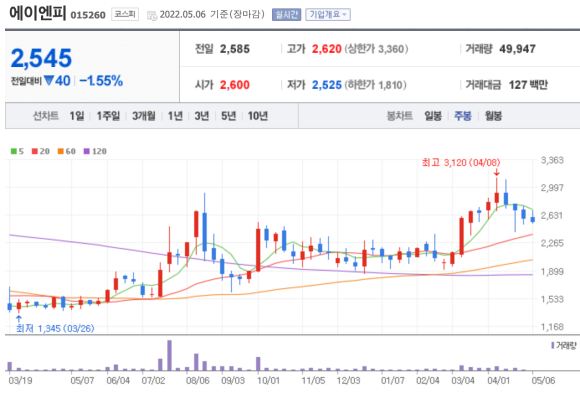Screen dimensions: 580x393
Task: Click the 08/06 date axis label
Action: [x=198, y=380]
